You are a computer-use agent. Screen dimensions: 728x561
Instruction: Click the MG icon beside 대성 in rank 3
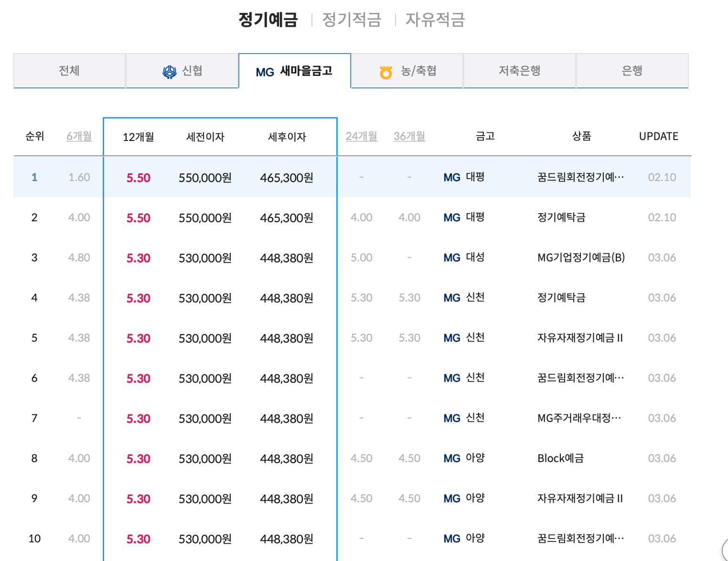(451, 258)
